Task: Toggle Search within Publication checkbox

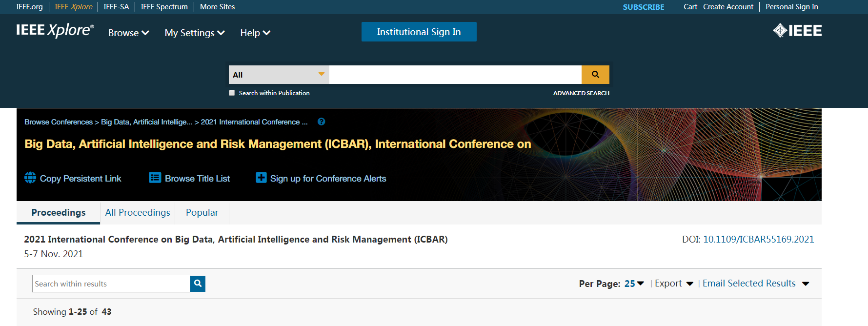Action: [x=232, y=93]
